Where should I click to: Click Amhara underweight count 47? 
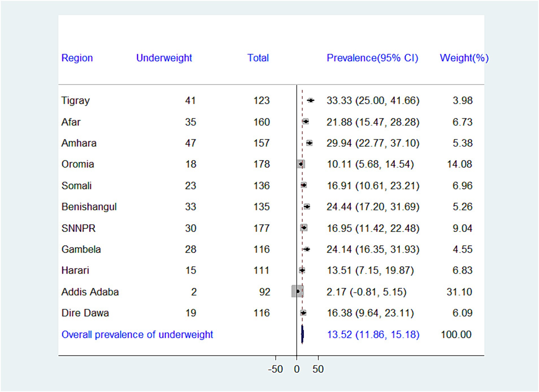(x=190, y=143)
